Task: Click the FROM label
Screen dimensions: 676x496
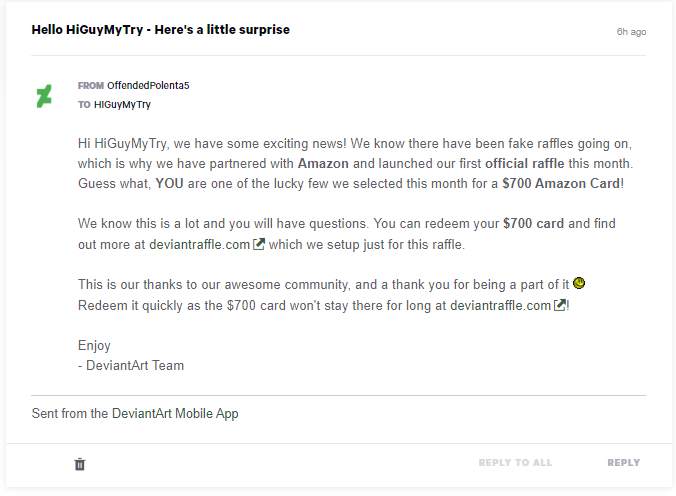Action: click(91, 85)
